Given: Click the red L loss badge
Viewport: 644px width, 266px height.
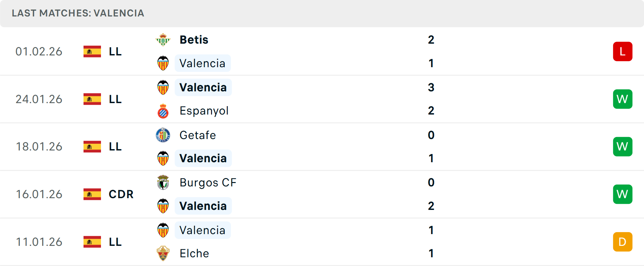Looking at the screenshot, I should coord(623,52).
